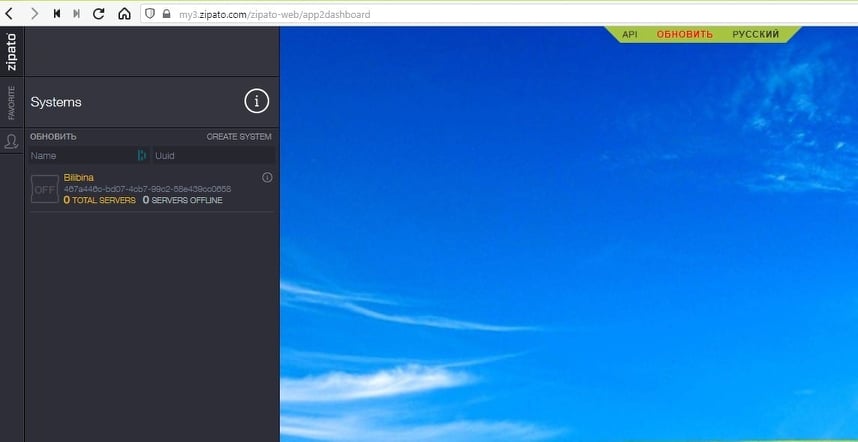This screenshot has width=858, height=442.
Task: Click the browser back arrow
Action: [10, 14]
